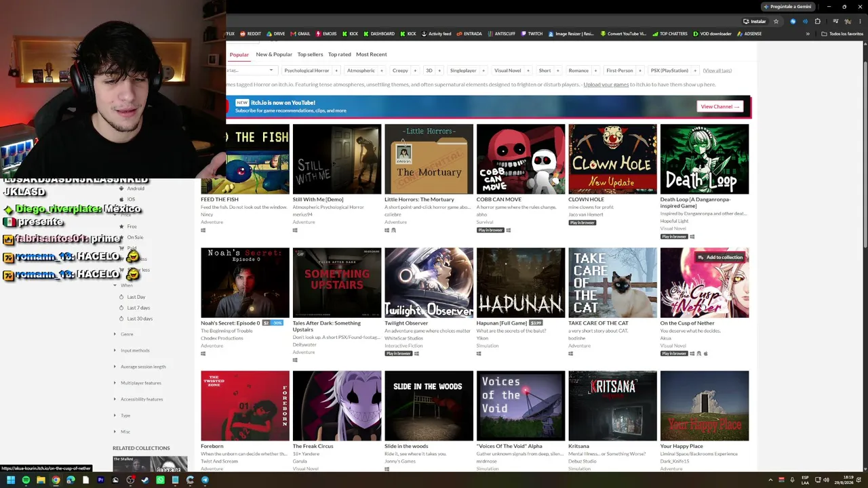This screenshot has height=488, width=868.
Task: Switch to Most Recent tab
Action: [x=372, y=54]
